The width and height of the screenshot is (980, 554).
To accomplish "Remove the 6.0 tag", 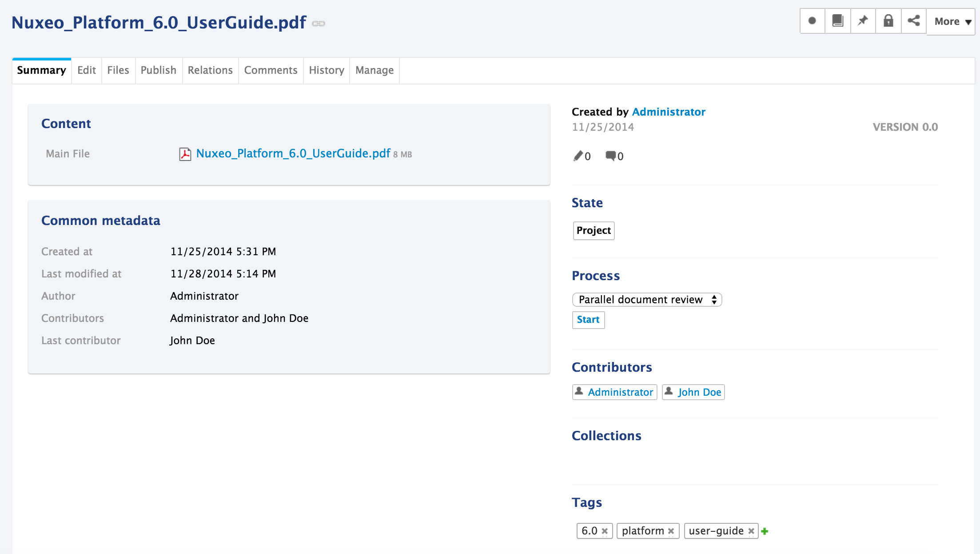I will (605, 531).
